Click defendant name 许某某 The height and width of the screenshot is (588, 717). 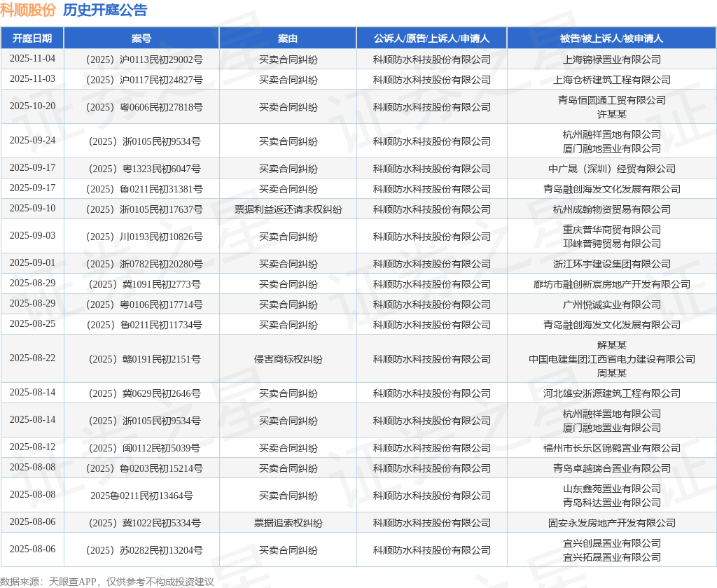pyautogui.click(x=612, y=114)
